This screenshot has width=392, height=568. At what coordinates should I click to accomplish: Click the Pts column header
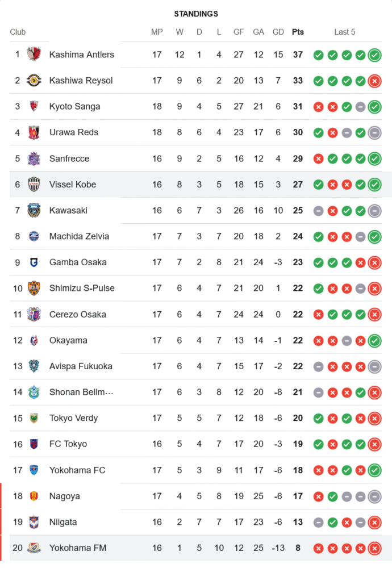(298, 32)
